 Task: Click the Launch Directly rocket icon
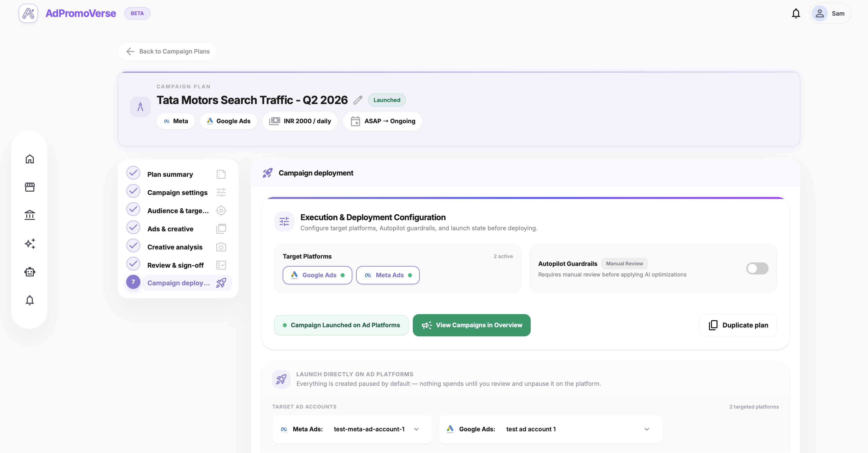tap(281, 379)
